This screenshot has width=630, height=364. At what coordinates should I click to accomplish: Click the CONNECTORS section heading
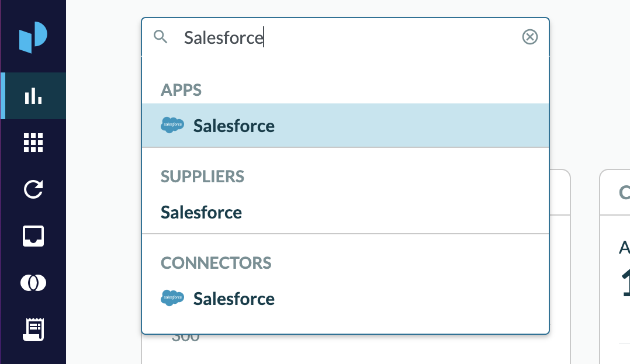click(216, 263)
